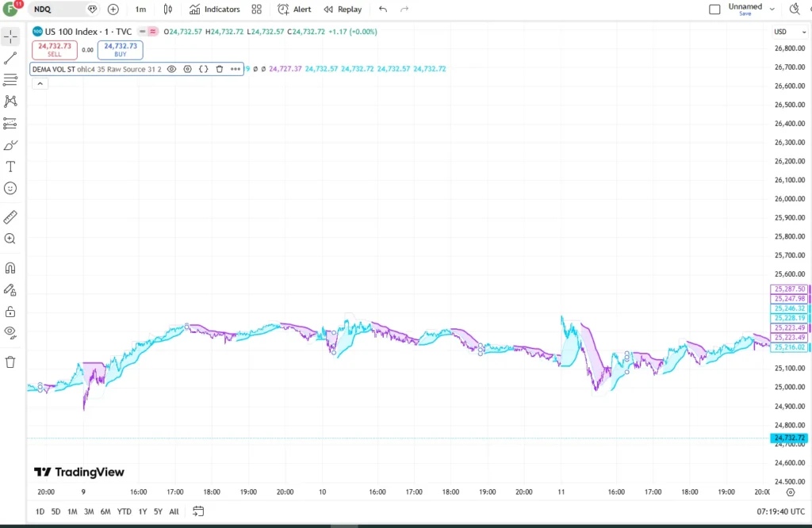Open the emoji and icons tool
This screenshot has width=812, height=528.
[x=10, y=189]
